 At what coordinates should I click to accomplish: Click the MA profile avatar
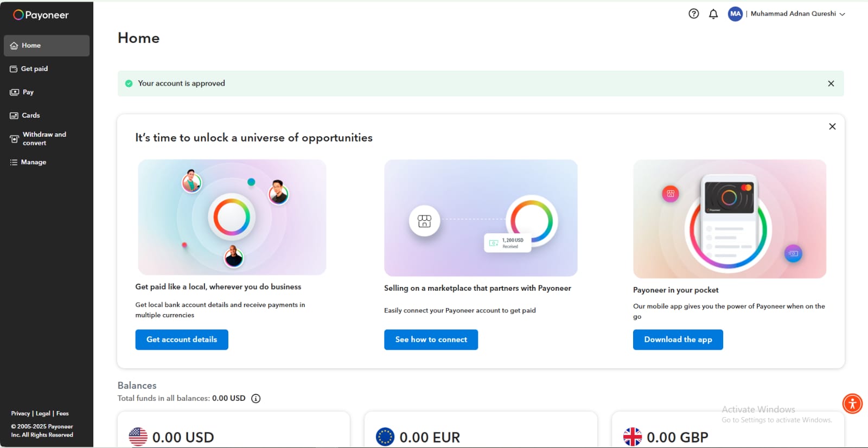click(x=735, y=14)
